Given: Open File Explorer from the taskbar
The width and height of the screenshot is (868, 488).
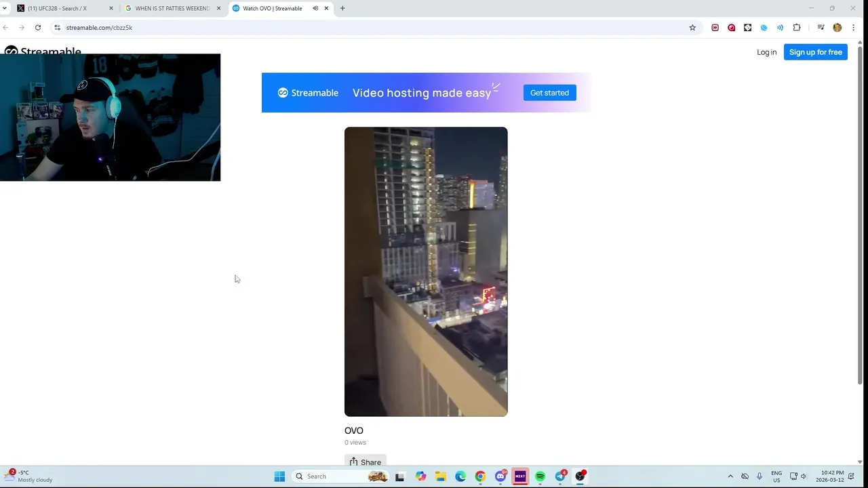Looking at the screenshot, I should [x=440, y=476].
